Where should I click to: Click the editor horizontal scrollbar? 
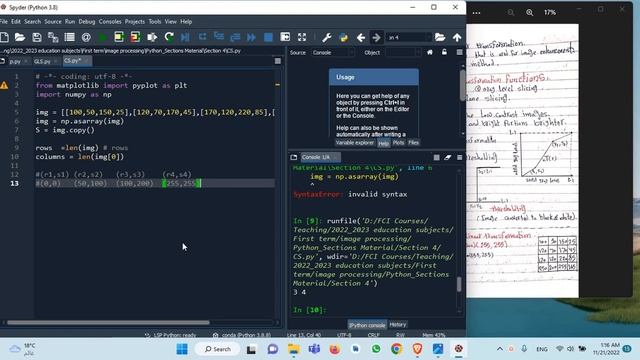point(108,322)
